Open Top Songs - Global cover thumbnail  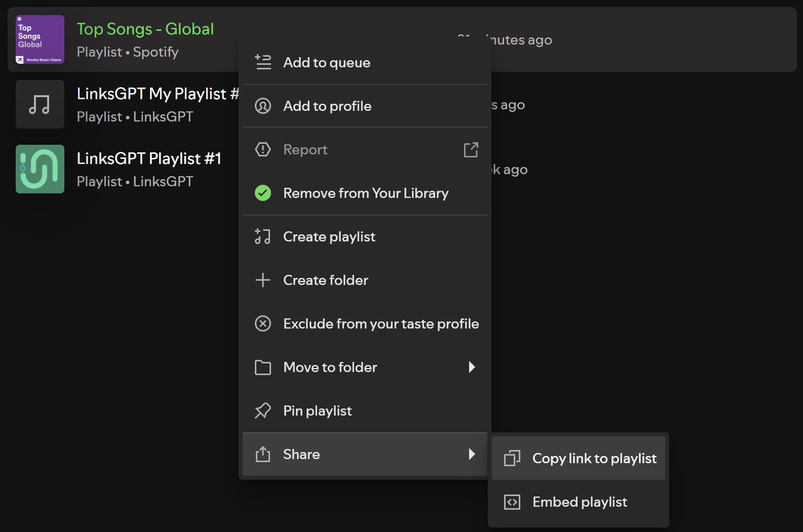[x=40, y=39]
